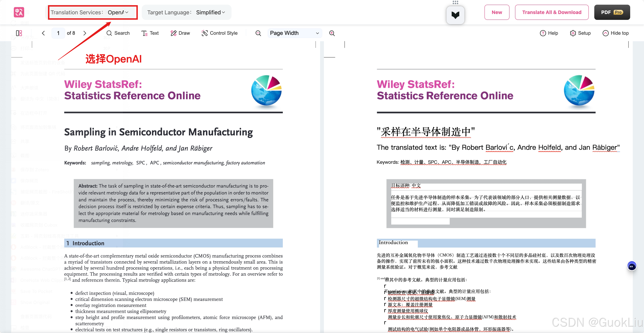Click the author line 'By Robert Barlović'

click(138, 148)
